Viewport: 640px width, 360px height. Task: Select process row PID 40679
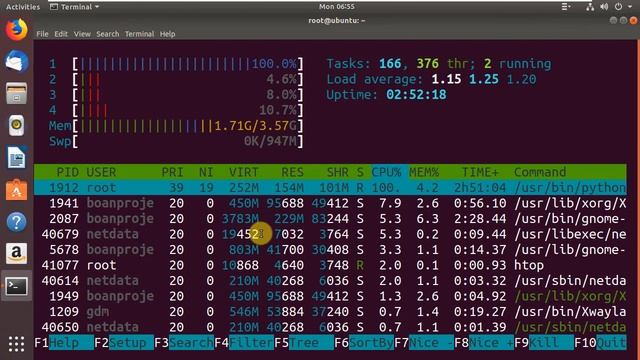pyautogui.click(x=330, y=234)
